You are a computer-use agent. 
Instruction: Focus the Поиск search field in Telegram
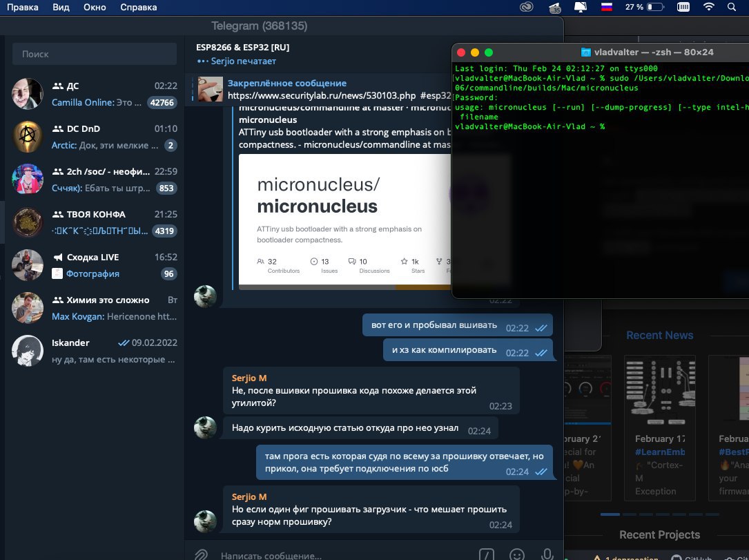[94, 54]
